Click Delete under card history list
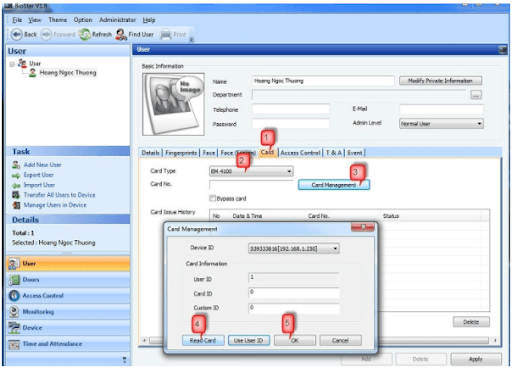The width and height of the screenshot is (512, 368). tap(471, 322)
